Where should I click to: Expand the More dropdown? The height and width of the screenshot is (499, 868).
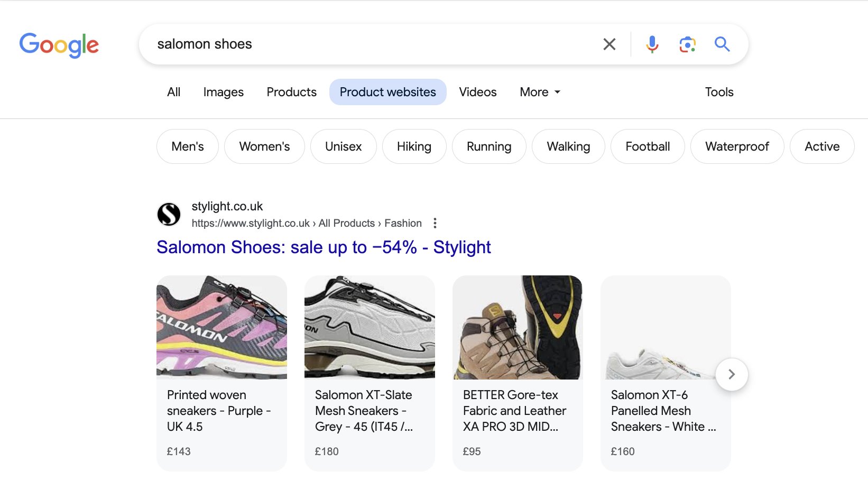pyautogui.click(x=540, y=92)
